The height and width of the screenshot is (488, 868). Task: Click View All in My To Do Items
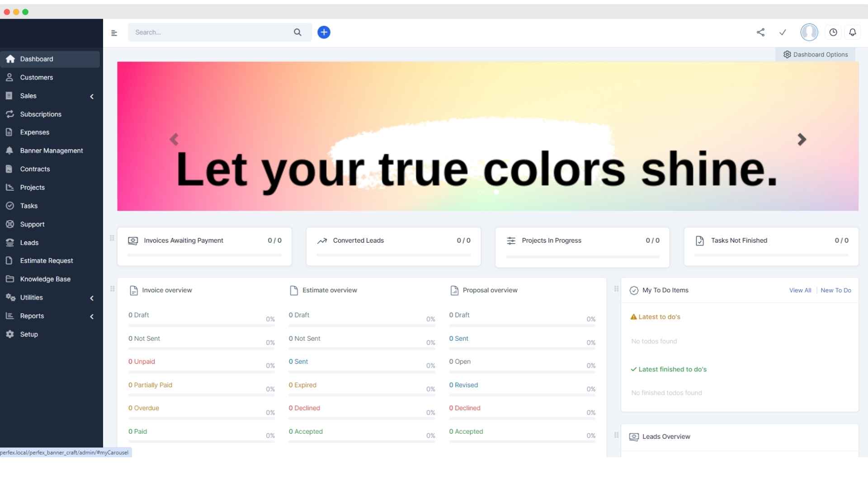point(800,290)
